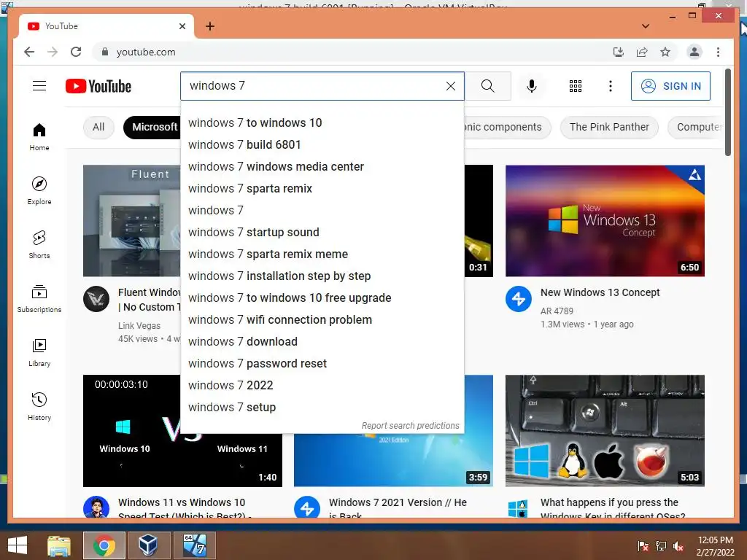Search with your voice microphone icon
The height and width of the screenshot is (560, 747).
(532, 86)
